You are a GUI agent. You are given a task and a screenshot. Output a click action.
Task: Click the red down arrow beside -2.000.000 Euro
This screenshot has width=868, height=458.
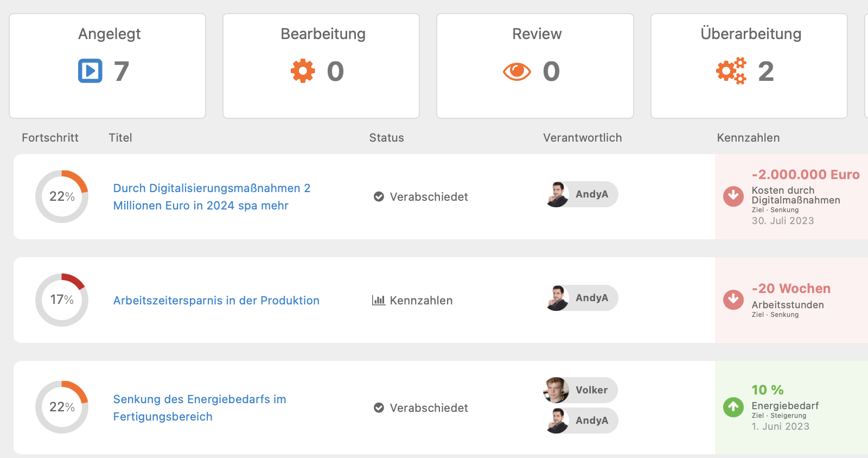(x=733, y=196)
